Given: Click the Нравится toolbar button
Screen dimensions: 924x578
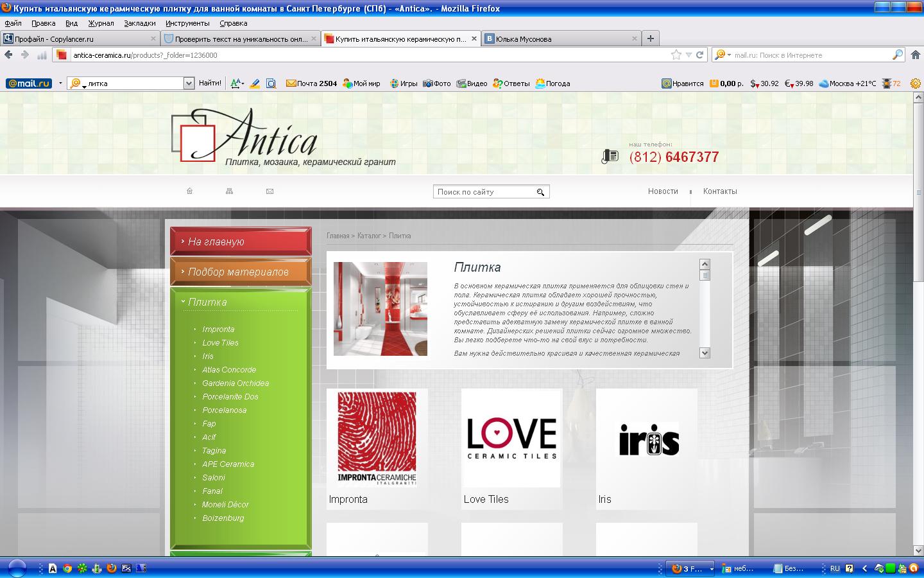Looking at the screenshot, I should [683, 83].
